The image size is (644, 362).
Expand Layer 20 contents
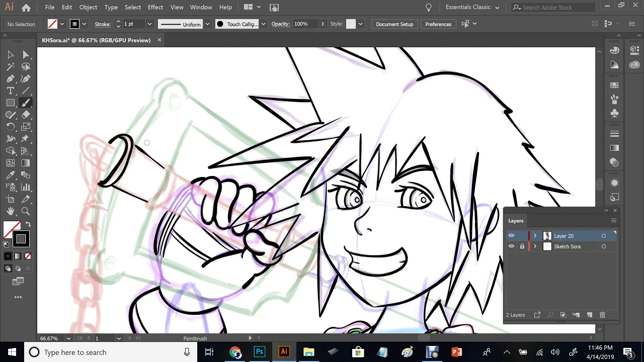click(534, 236)
